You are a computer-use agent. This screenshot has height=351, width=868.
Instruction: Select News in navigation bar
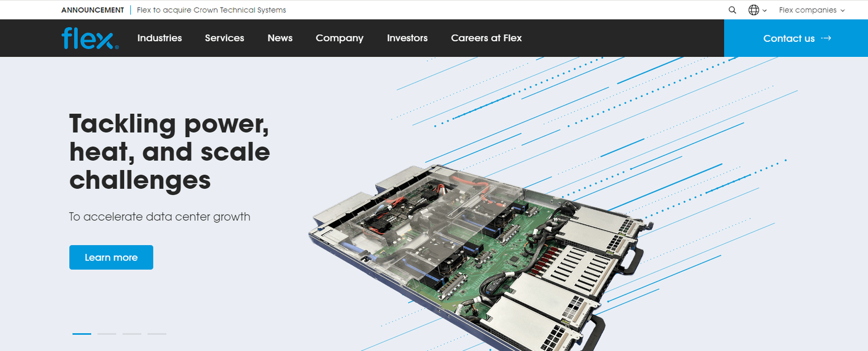(280, 38)
